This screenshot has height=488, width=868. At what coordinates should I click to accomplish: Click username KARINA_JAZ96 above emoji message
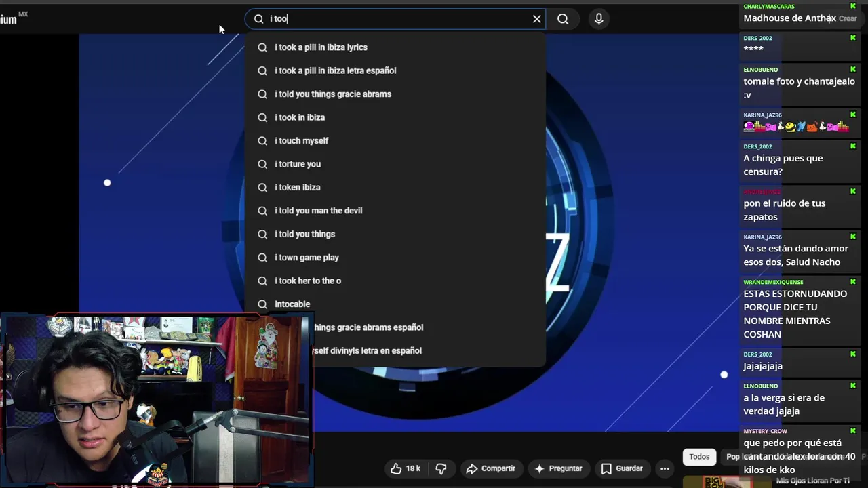point(762,115)
